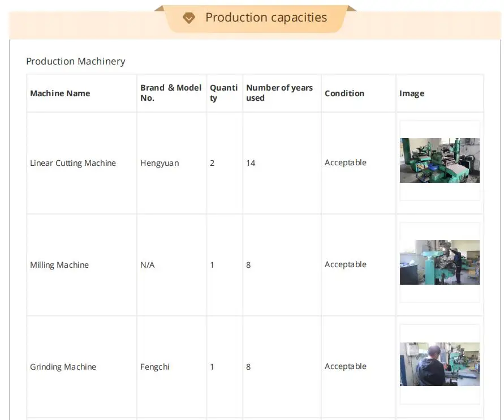Select the Linear Cutting Machine name cell
The height and width of the screenshot is (420, 504).
click(x=73, y=163)
